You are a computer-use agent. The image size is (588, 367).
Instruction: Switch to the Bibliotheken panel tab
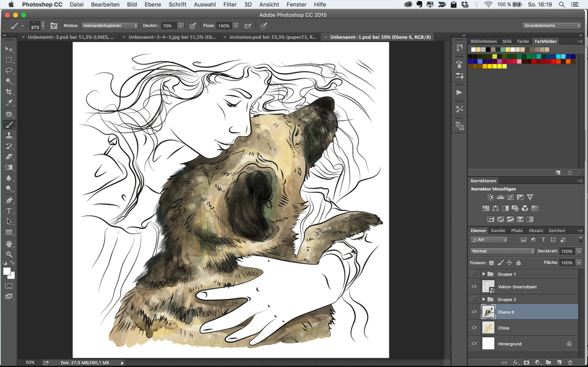click(484, 41)
